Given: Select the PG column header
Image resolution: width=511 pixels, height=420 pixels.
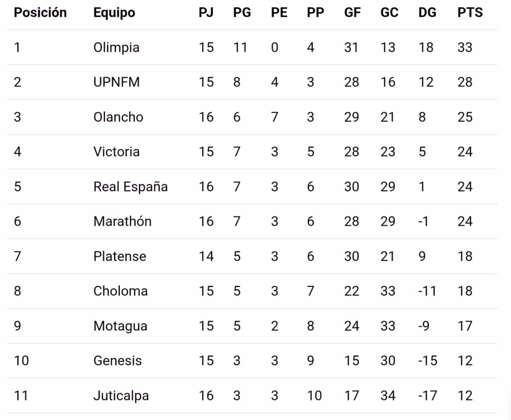Looking at the screenshot, I should point(242,13).
